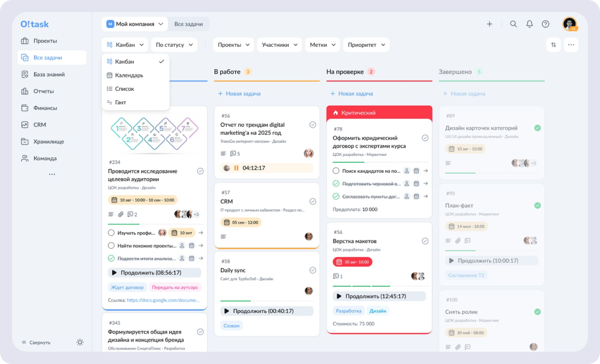This screenshot has width=600, height=364.
Task: Open notifications bell icon
Action: (x=529, y=24)
